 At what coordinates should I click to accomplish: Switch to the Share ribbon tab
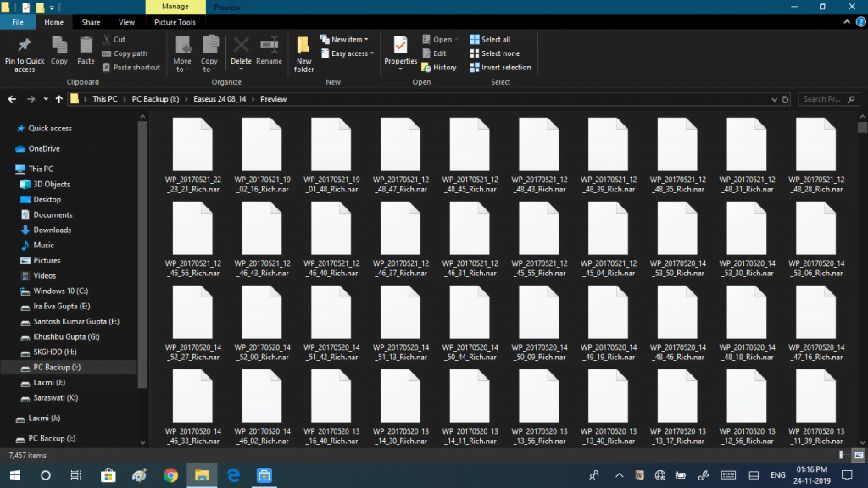click(91, 22)
